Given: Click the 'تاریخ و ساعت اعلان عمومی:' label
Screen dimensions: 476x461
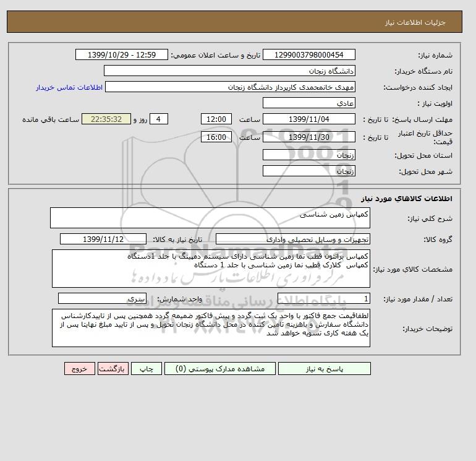Looking at the screenshot, I should click(x=216, y=55).
